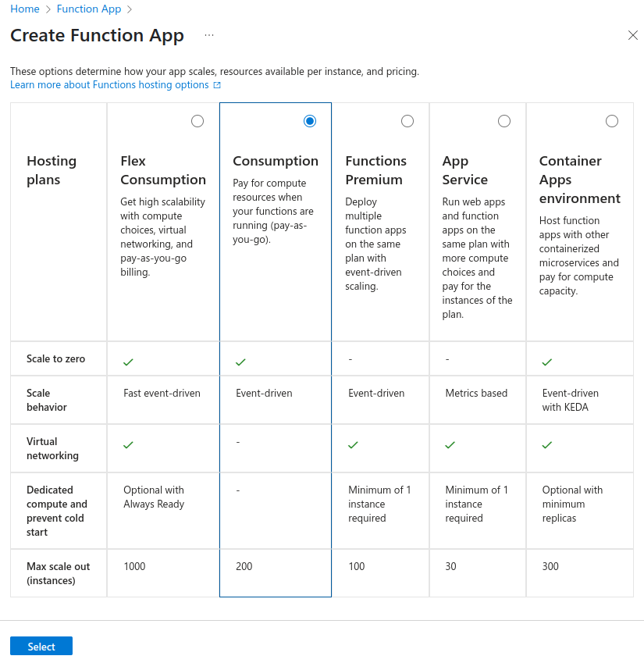Click the Hosting plans header cell
644x663 pixels.
pos(51,169)
